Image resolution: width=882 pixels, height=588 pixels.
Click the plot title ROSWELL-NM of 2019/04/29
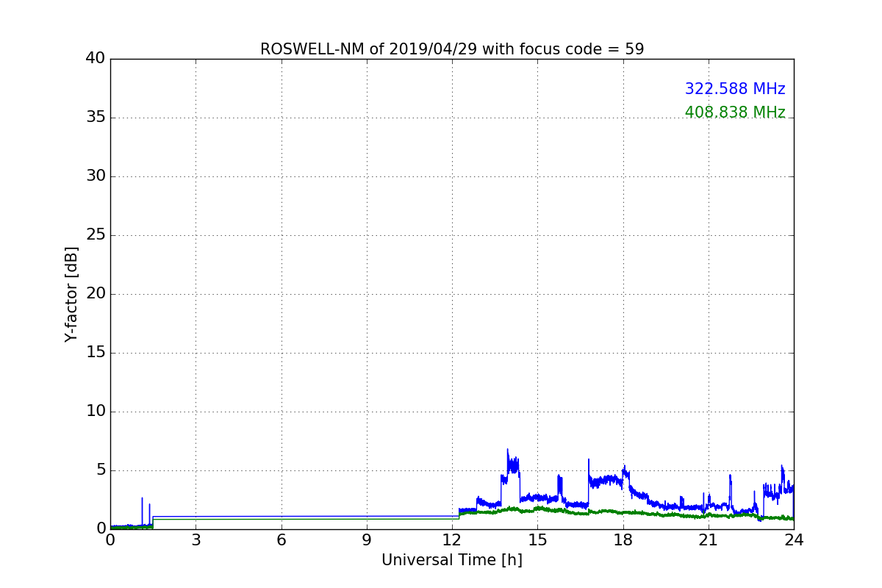pos(452,49)
